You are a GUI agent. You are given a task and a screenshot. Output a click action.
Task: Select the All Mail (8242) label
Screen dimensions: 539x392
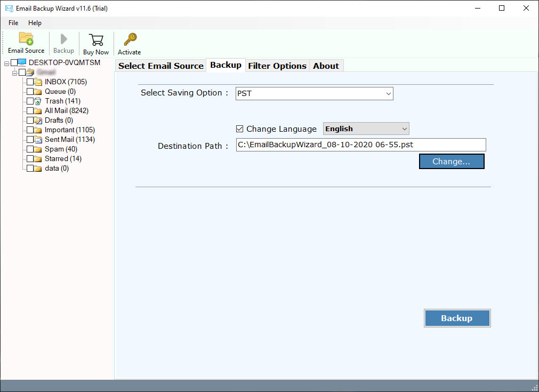[x=66, y=111]
